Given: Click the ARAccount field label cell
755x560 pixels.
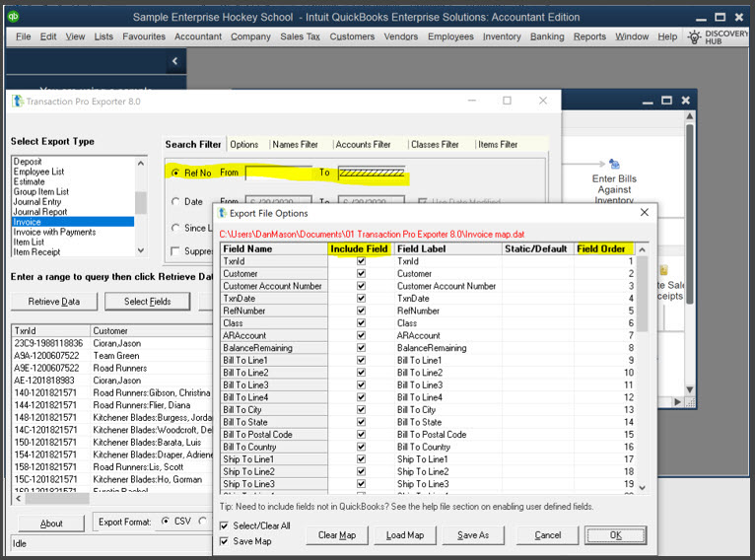Looking at the screenshot, I should pos(447,335).
